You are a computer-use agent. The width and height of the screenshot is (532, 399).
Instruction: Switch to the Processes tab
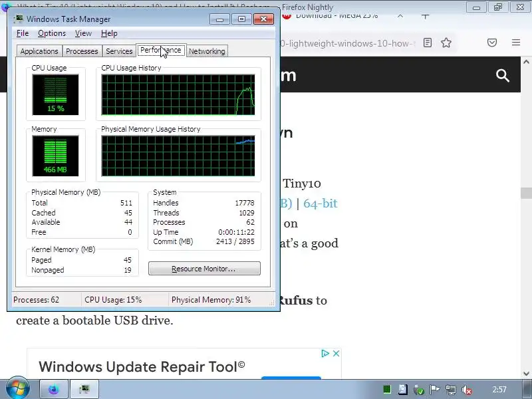coord(82,51)
